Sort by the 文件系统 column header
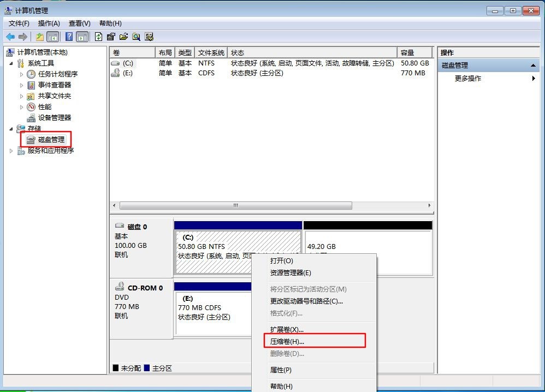 pos(211,52)
